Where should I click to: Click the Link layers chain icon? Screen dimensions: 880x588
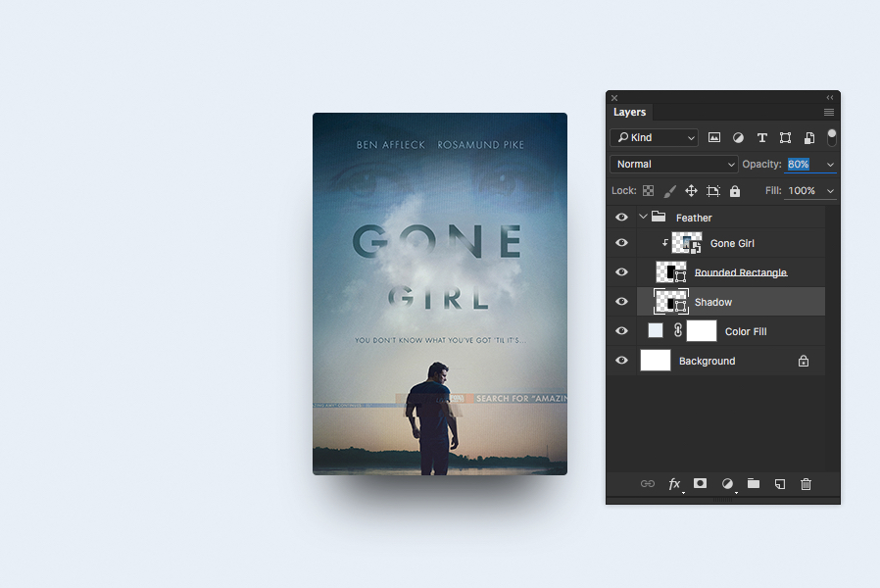click(647, 483)
